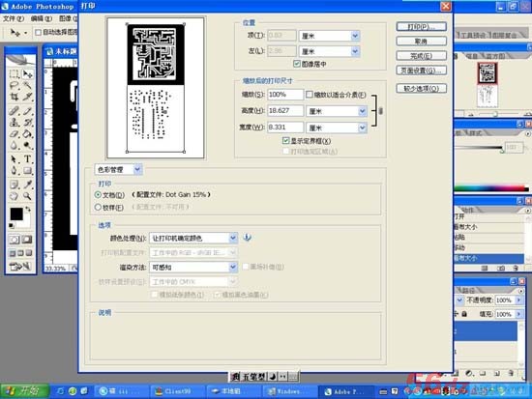Viewport: 532px width, 399px height.
Task: Select the Clone Stamp tool
Action: [x=15, y=122]
